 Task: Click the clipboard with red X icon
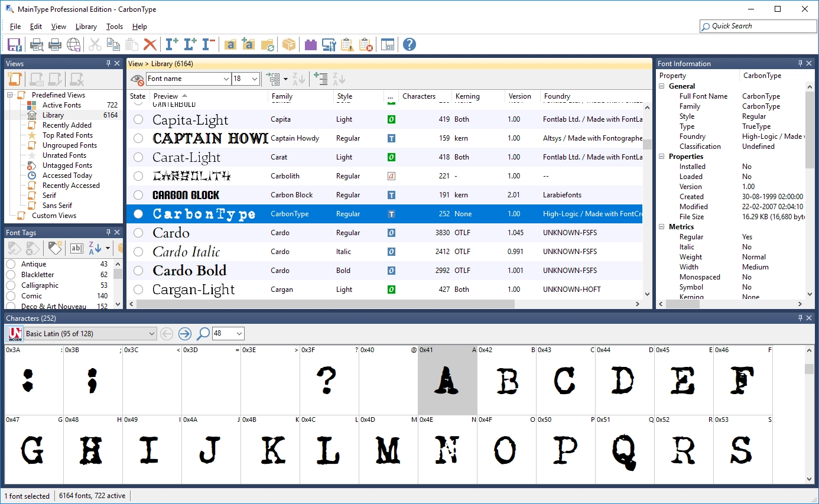366,44
